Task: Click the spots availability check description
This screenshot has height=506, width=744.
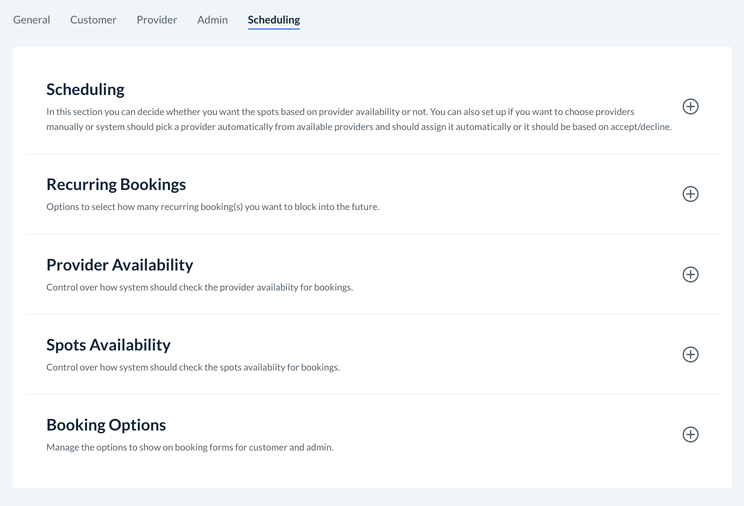Action: pyautogui.click(x=193, y=367)
